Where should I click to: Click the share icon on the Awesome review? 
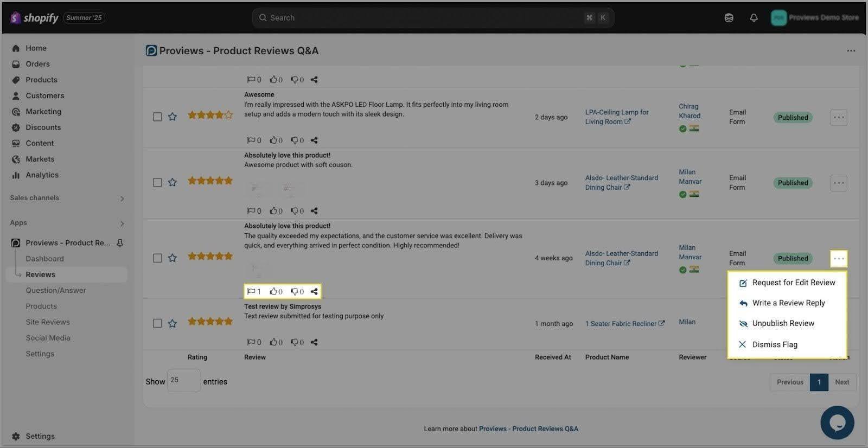[x=314, y=140]
